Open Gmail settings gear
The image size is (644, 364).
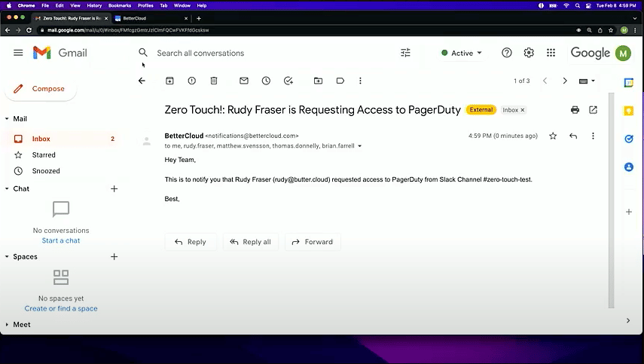tap(529, 53)
